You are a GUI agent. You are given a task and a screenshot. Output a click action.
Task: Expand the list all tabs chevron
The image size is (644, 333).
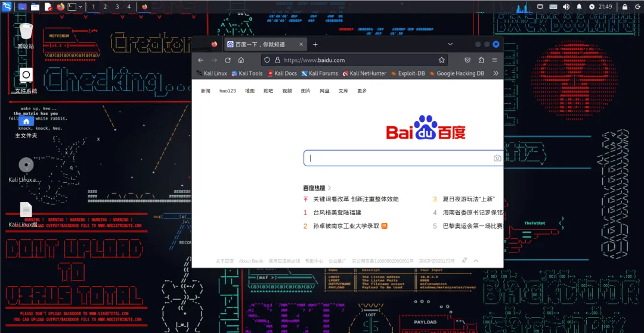tap(450, 44)
